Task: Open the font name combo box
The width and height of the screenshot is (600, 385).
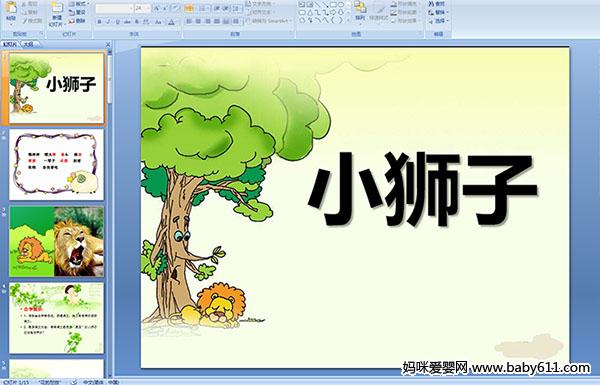Action: [x=114, y=8]
